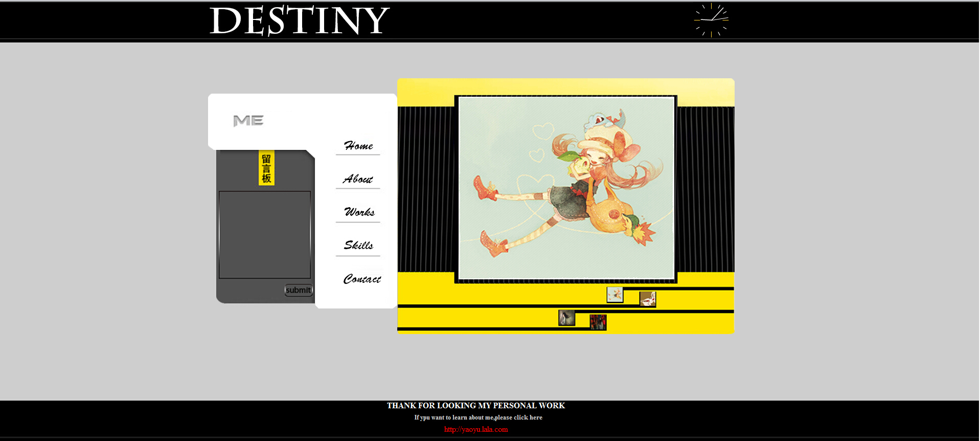The image size is (980, 441).
Task: Click the DESTINY site title
Action: pos(300,20)
